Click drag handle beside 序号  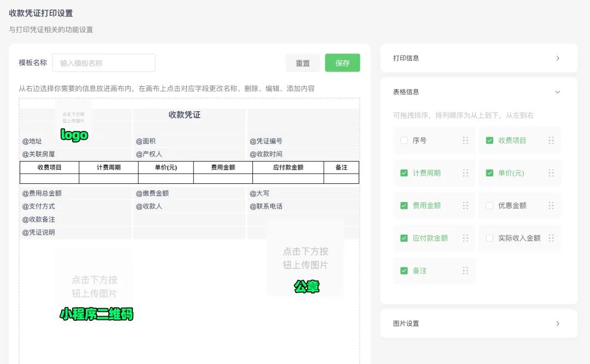465,140
